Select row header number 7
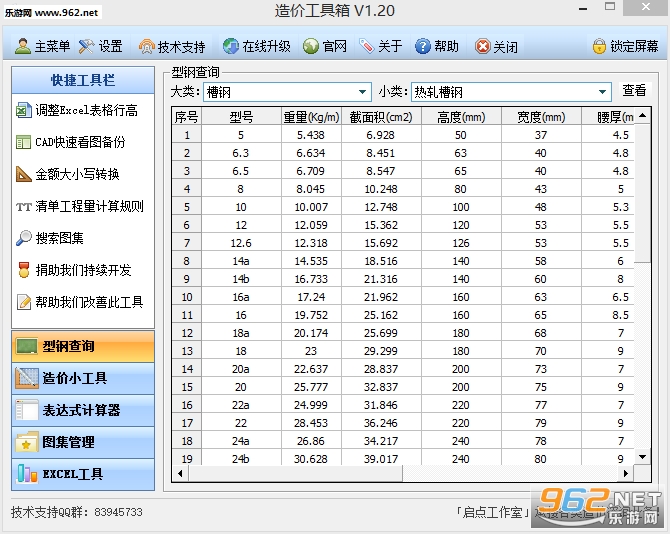670x534 pixels. (x=187, y=243)
